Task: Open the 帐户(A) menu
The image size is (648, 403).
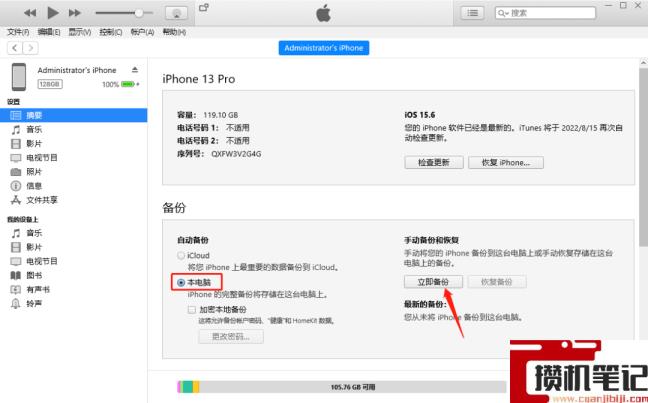Action: [x=142, y=32]
